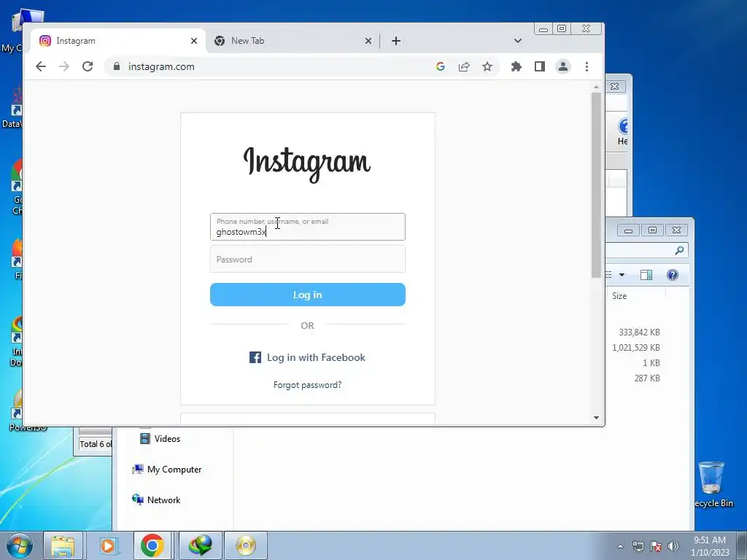Toggle the Explorer preview pane icon
Screen dimensions: 747x560
tap(646, 275)
